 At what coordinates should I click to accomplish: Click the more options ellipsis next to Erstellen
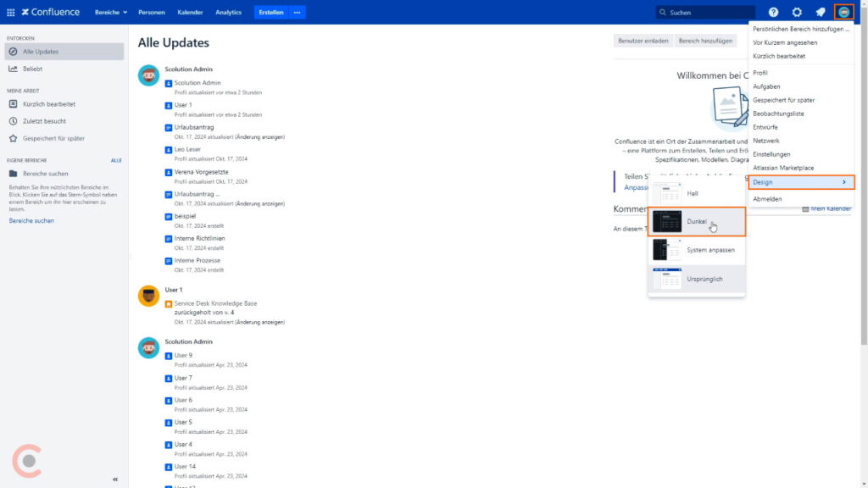click(296, 13)
